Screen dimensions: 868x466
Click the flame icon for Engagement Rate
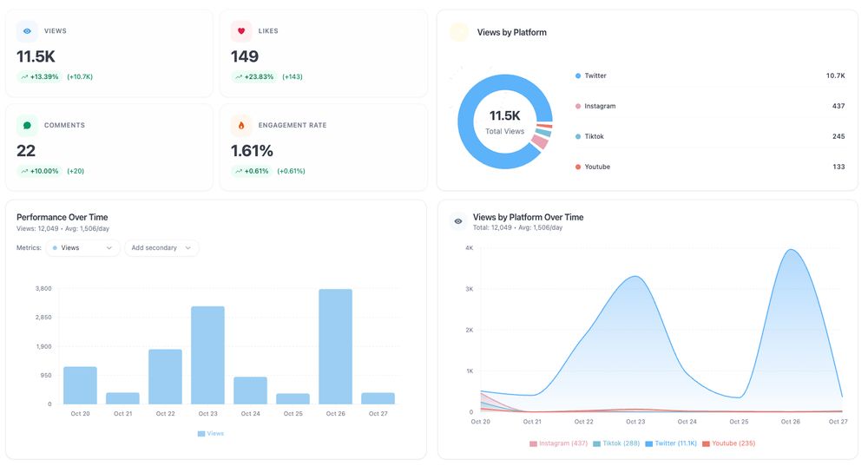(x=241, y=126)
